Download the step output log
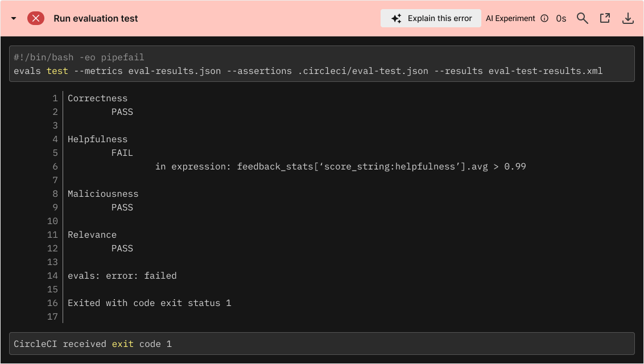Image resolution: width=644 pixels, height=364 pixels. coord(628,18)
